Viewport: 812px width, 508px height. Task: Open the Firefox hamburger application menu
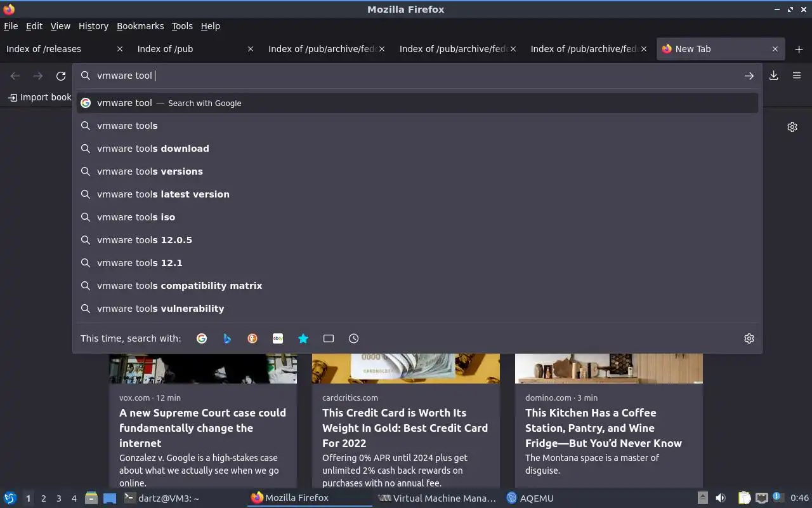point(797,76)
